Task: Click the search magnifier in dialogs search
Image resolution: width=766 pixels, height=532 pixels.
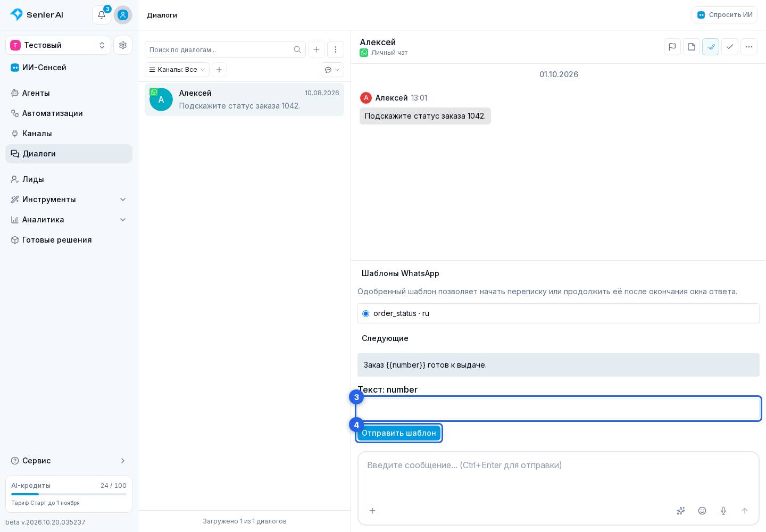Action: [x=297, y=49]
